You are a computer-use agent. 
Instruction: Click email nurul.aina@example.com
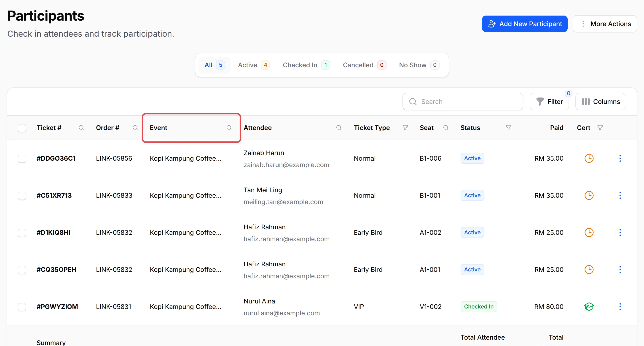tap(282, 313)
